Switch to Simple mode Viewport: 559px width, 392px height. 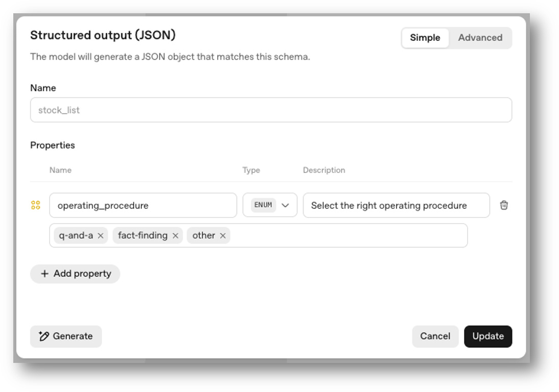(x=425, y=38)
